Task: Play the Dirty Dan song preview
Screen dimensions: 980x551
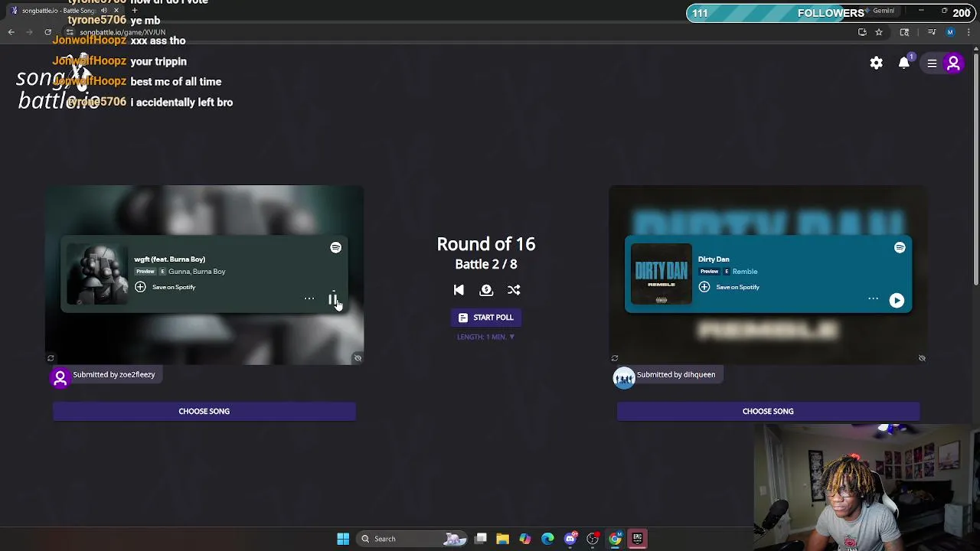Action: point(897,300)
